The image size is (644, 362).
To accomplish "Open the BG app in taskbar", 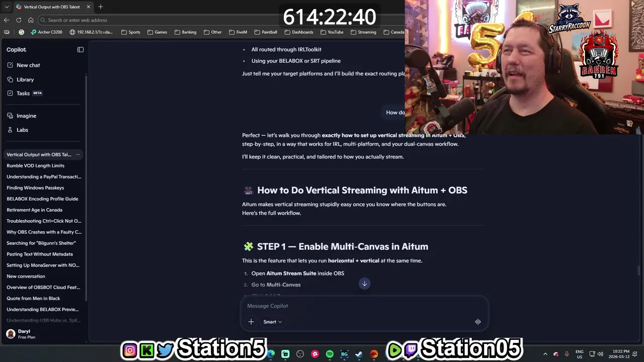I will tap(344, 354).
